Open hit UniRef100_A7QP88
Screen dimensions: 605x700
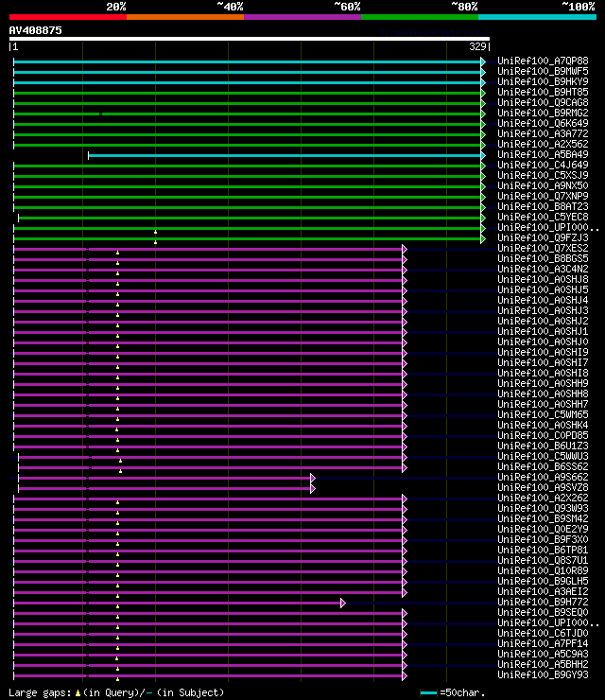[543, 61]
